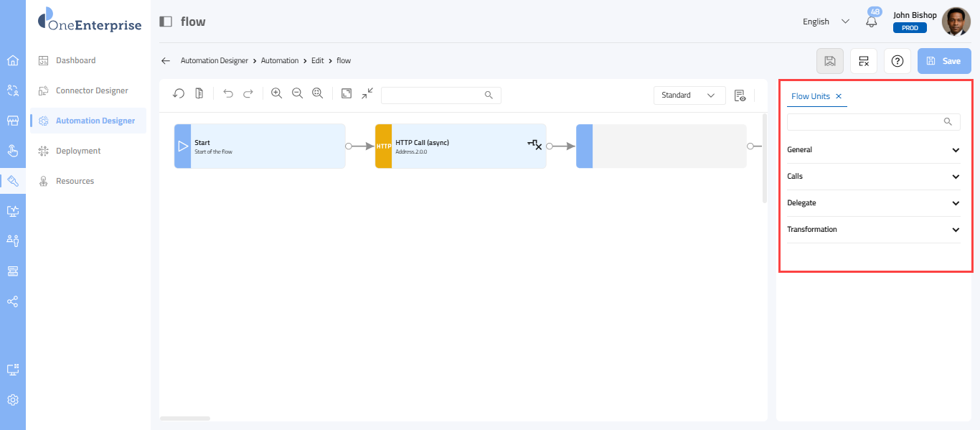
Task: Open the notifications bell
Action: click(x=872, y=22)
